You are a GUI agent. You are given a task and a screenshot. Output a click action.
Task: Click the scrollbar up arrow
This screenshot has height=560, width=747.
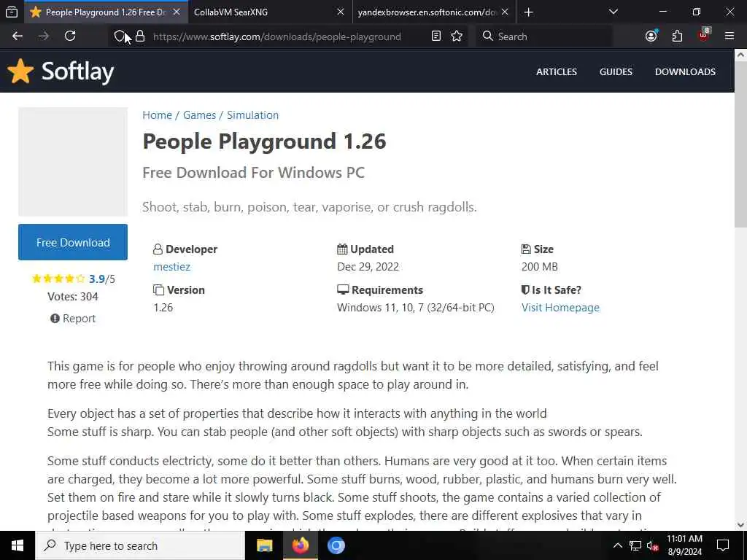click(x=740, y=55)
